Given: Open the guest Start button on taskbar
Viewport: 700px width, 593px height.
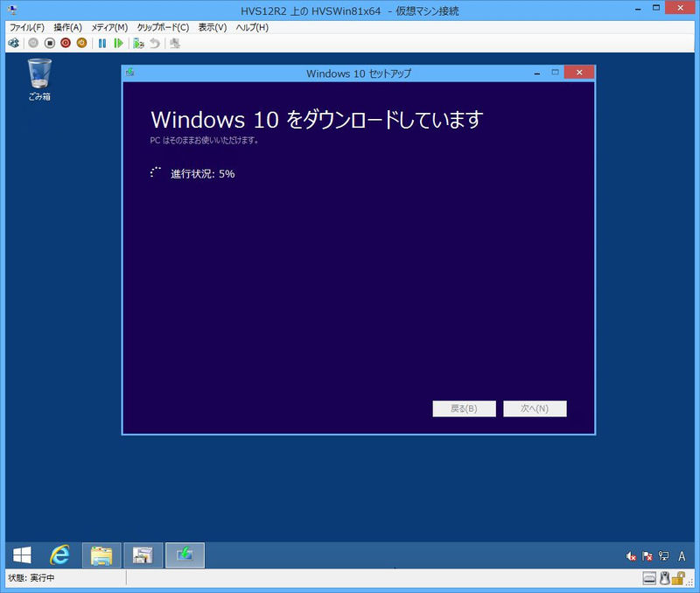Looking at the screenshot, I should 22,555.
